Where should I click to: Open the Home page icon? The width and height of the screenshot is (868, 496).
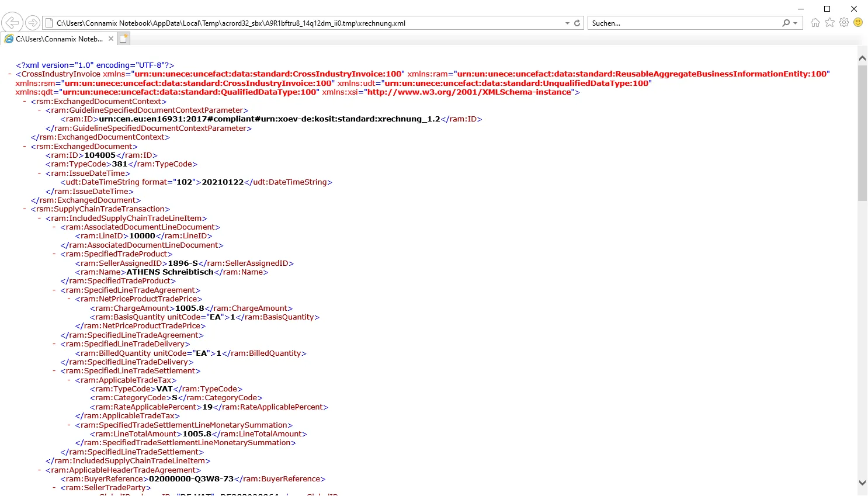point(815,23)
